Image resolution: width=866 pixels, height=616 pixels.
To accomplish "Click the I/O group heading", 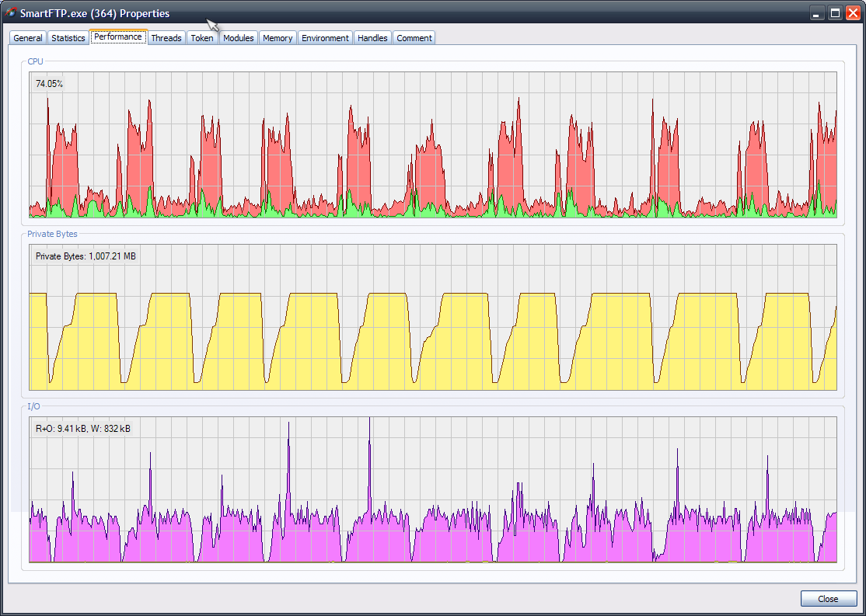I will coord(33,406).
